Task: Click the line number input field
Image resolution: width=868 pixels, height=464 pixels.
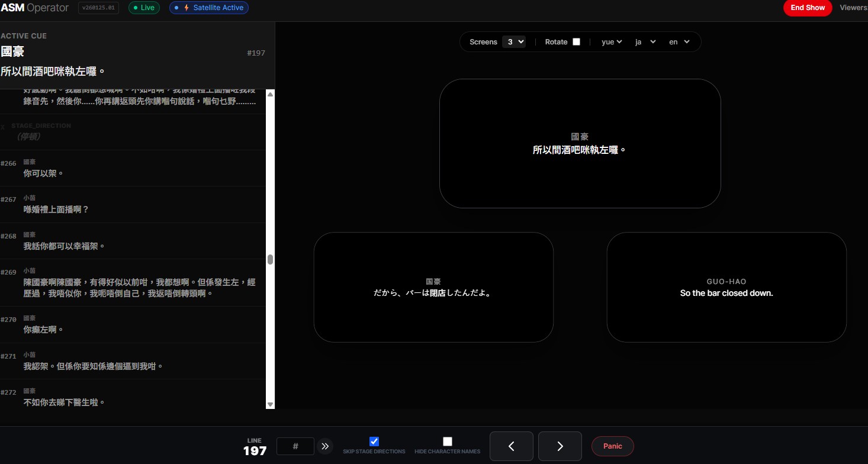Action: tap(295, 446)
